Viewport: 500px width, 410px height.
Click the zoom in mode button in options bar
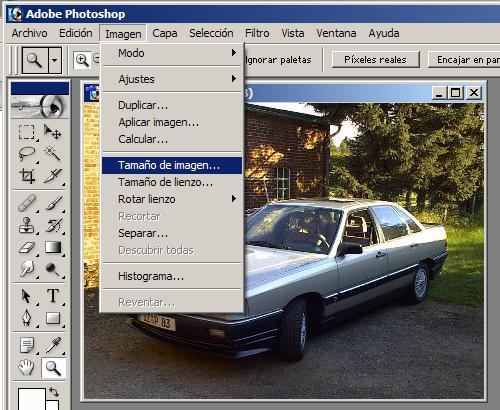[x=82, y=60]
